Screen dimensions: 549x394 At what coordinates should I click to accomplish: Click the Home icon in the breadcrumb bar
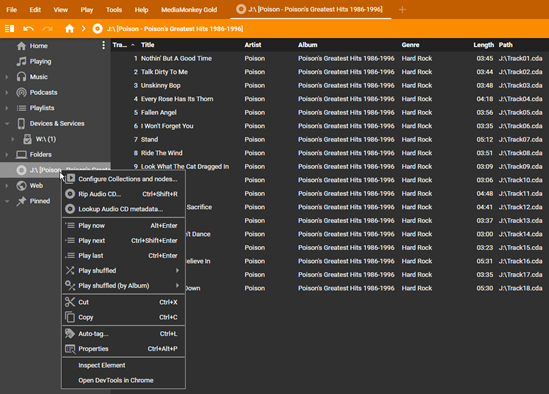(x=69, y=29)
